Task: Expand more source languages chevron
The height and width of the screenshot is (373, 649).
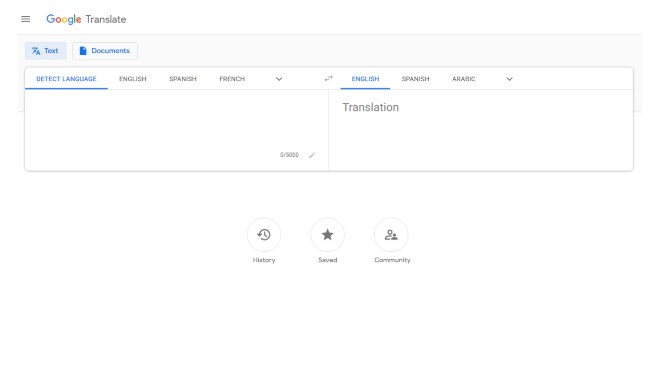Action: coord(279,79)
